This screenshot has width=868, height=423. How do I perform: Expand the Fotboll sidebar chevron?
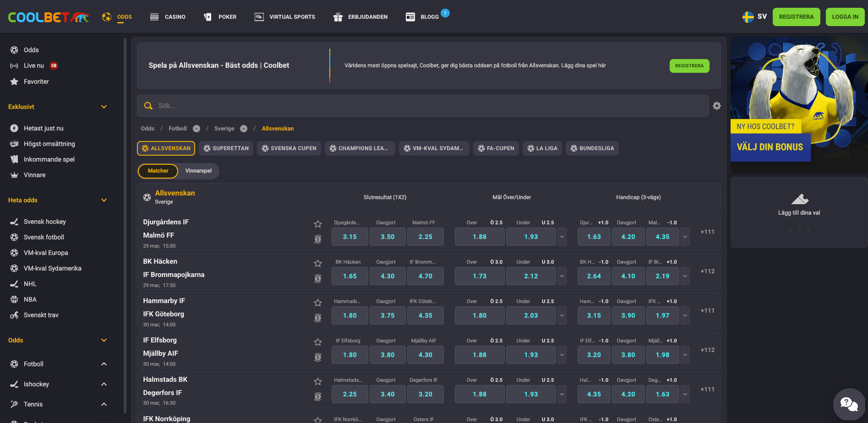point(104,364)
